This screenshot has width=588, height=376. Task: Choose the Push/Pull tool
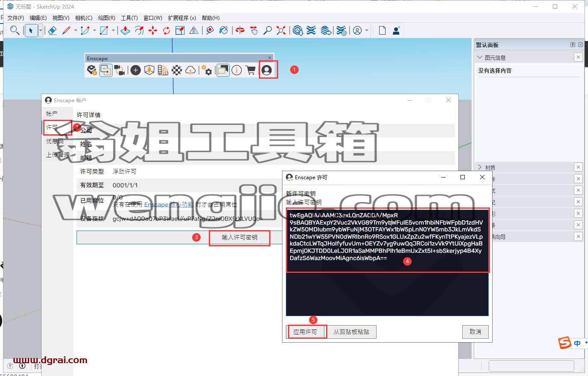pyautogui.click(x=125, y=30)
